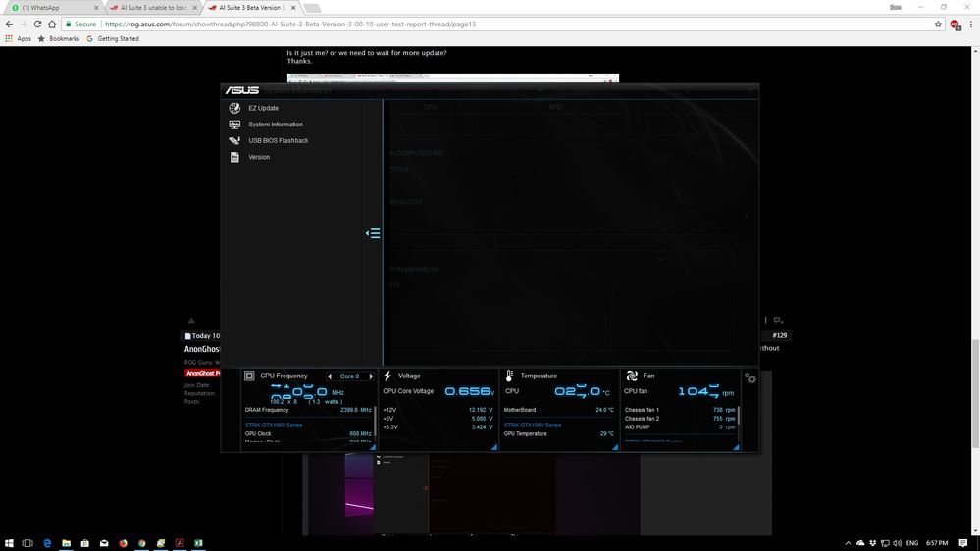Click the Version document icon
980x551 pixels.
click(x=234, y=157)
